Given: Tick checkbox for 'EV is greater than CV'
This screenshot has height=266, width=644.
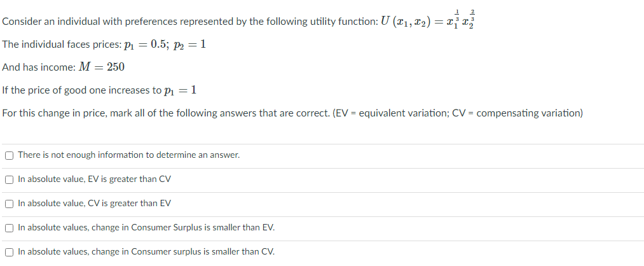Looking at the screenshot, I should point(10,179).
